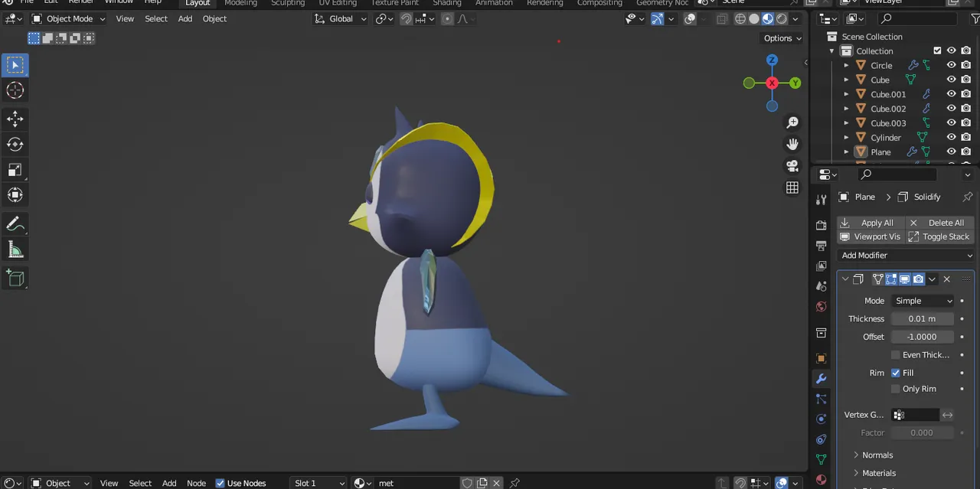The width and height of the screenshot is (980, 489).
Task: Click the zoom view magnifier icon
Action: [x=792, y=122]
